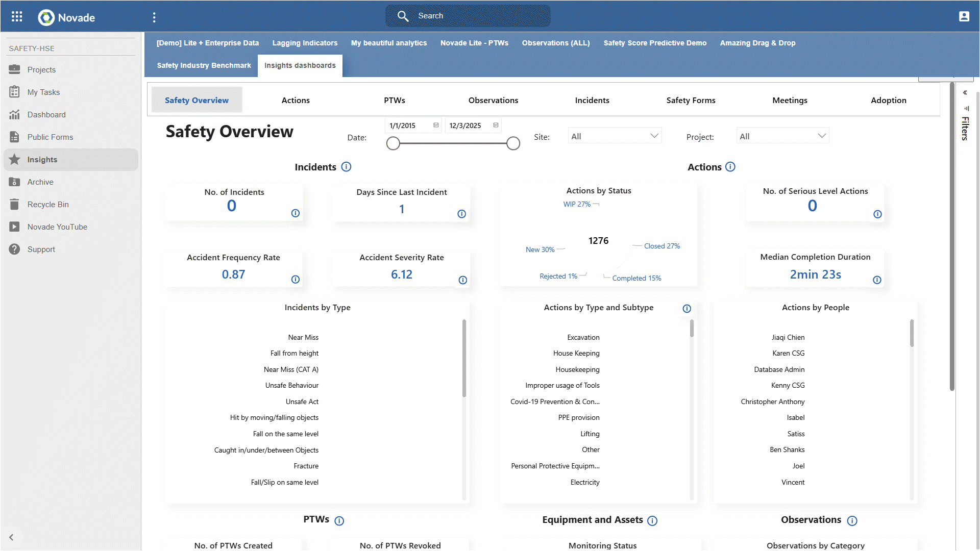Open the three-dot menu beside Novade logo
Screen dimensions: 980x551
pyautogui.click(x=154, y=17)
